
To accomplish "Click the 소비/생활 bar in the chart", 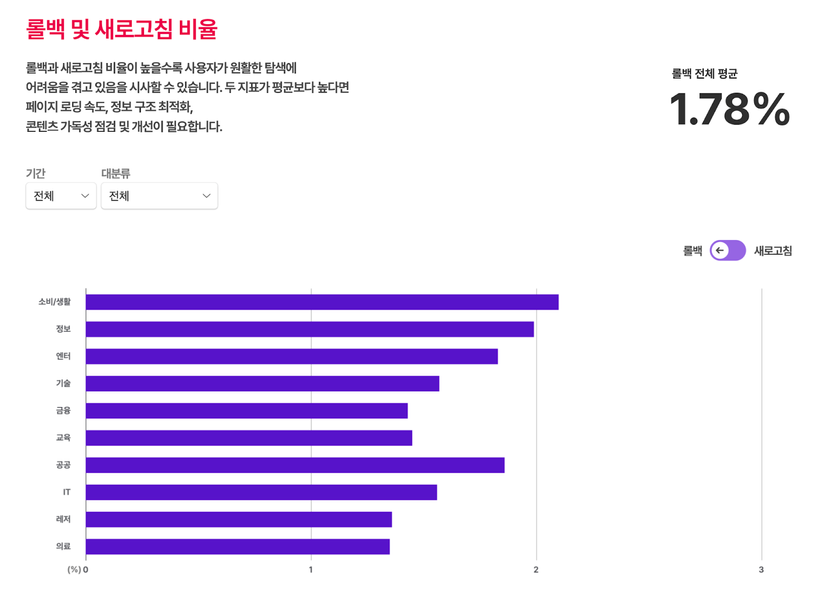I will point(322,302).
